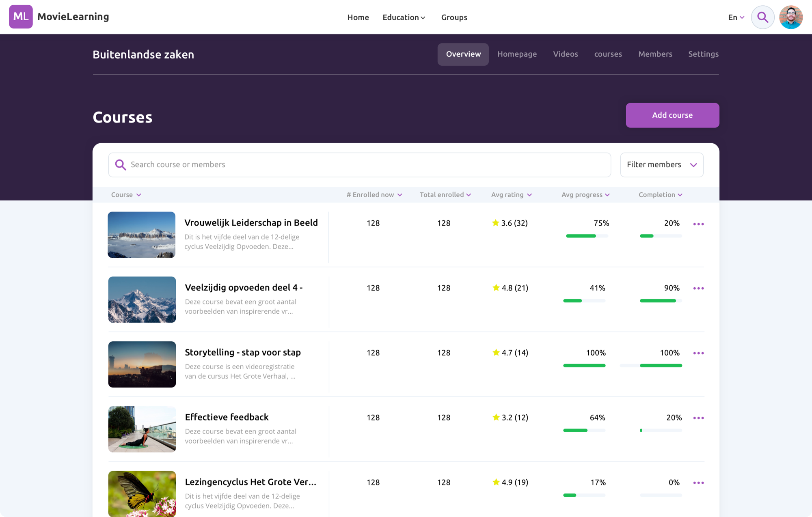Click the 17% avg progress value
This screenshot has height=517, width=812.
[x=598, y=482]
